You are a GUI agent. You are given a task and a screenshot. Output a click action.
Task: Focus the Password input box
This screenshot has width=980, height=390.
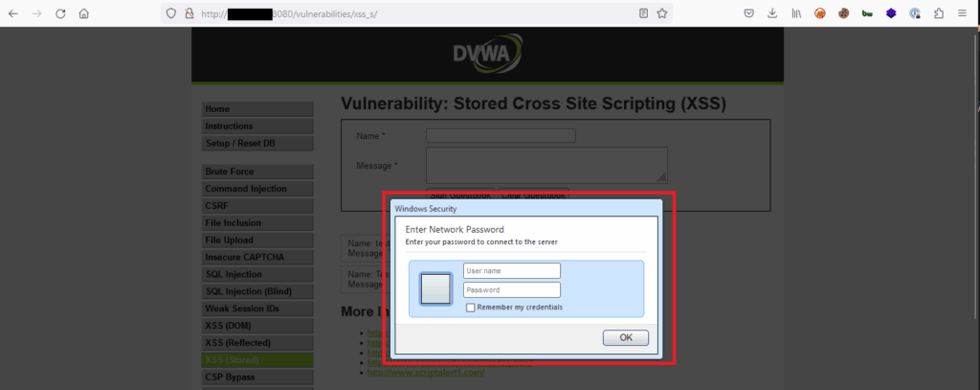pyautogui.click(x=511, y=289)
